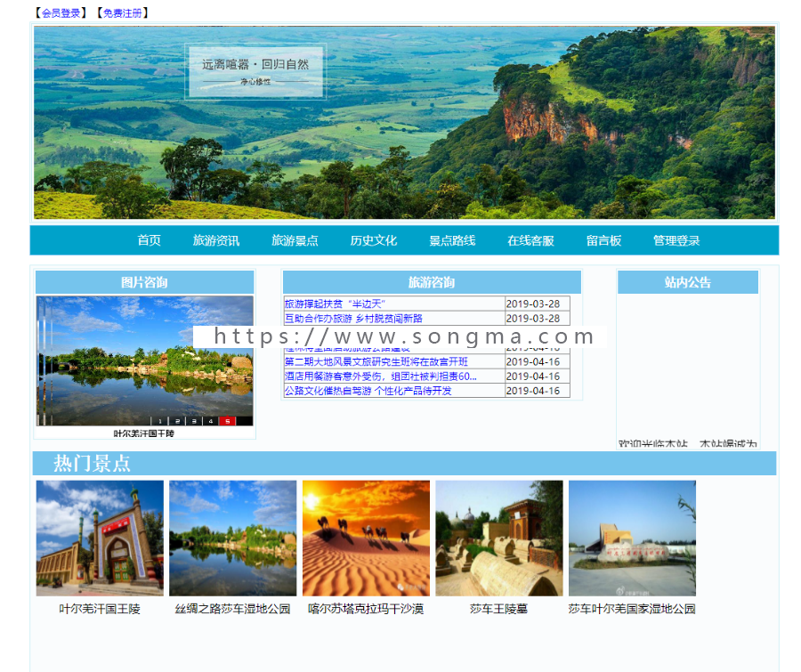The image size is (801, 672).
Task: Open the 景点路线 menu item
Action: tap(452, 240)
